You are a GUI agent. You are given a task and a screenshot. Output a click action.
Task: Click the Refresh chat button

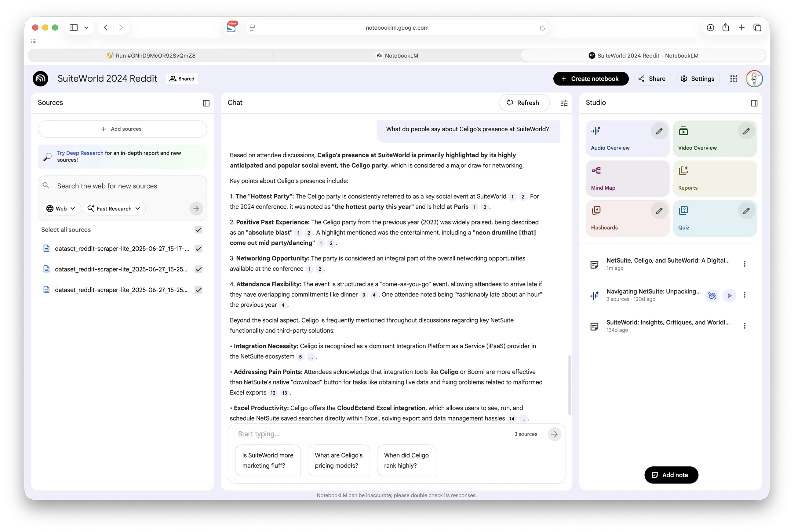click(x=524, y=103)
